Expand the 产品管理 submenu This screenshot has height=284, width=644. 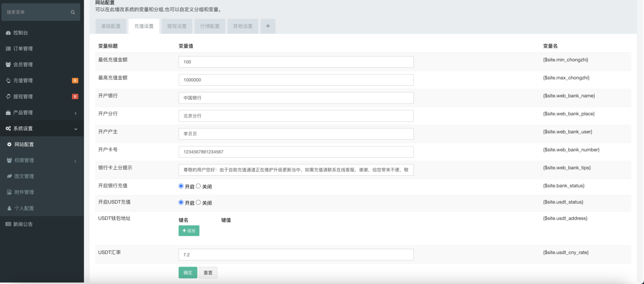[76, 113]
